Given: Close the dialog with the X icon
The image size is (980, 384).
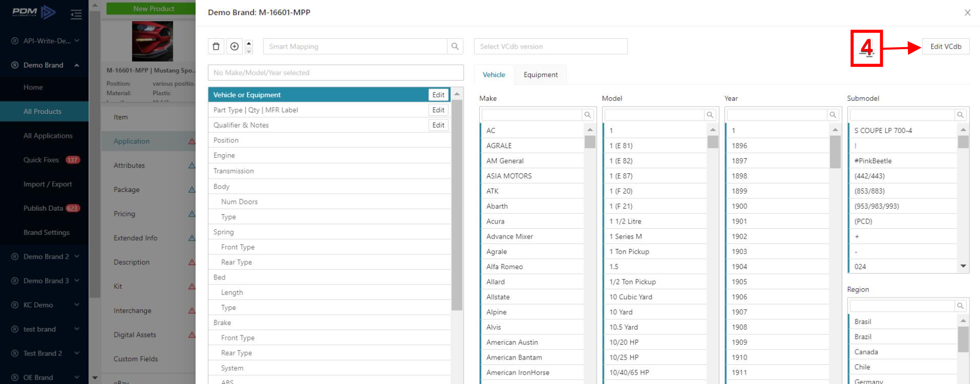Looking at the screenshot, I should 967,12.
